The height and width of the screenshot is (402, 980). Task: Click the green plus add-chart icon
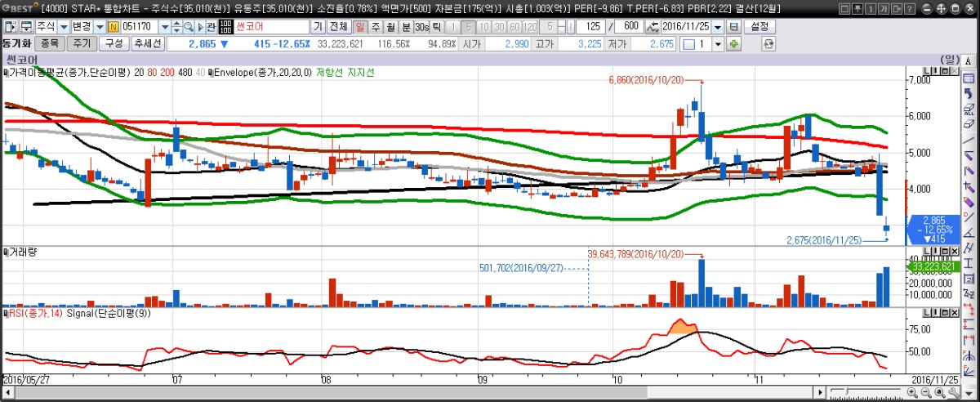point(734,43)
